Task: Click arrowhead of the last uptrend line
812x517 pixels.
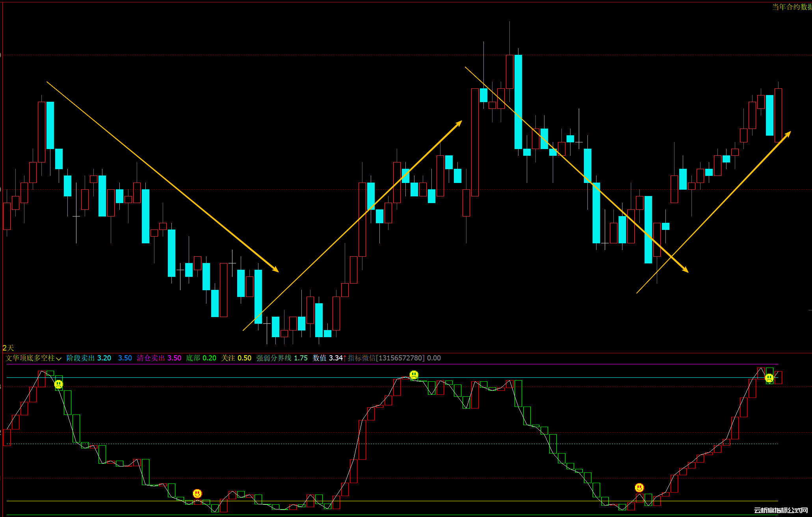Action: coord(788,134)
